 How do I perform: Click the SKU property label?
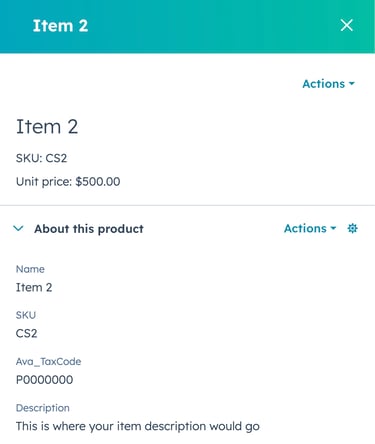coord(26,315)
